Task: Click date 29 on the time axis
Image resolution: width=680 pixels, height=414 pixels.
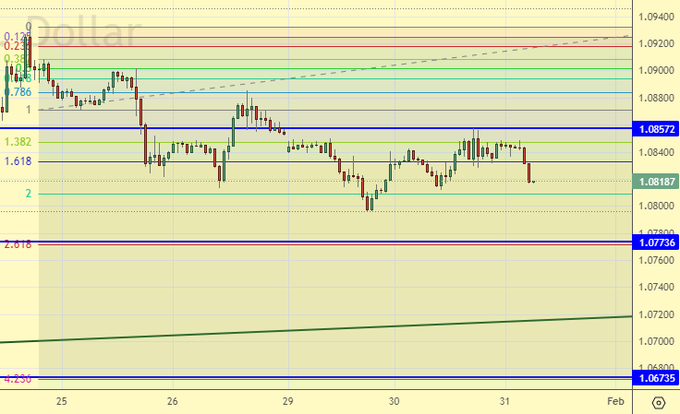Action: pos(288,401)
